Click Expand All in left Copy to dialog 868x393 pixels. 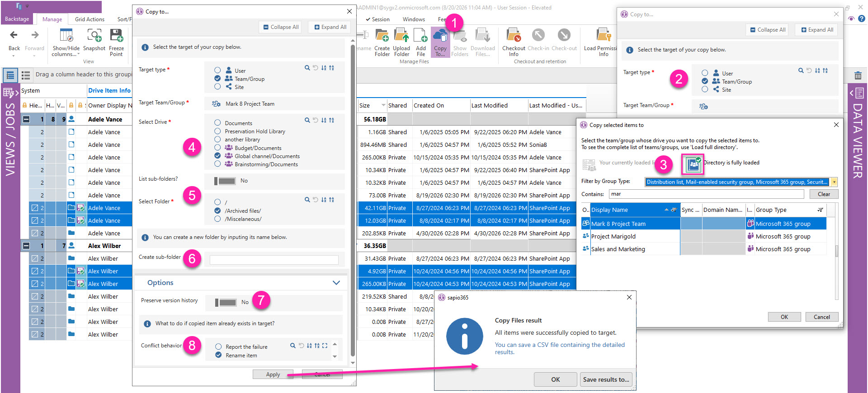330,27
